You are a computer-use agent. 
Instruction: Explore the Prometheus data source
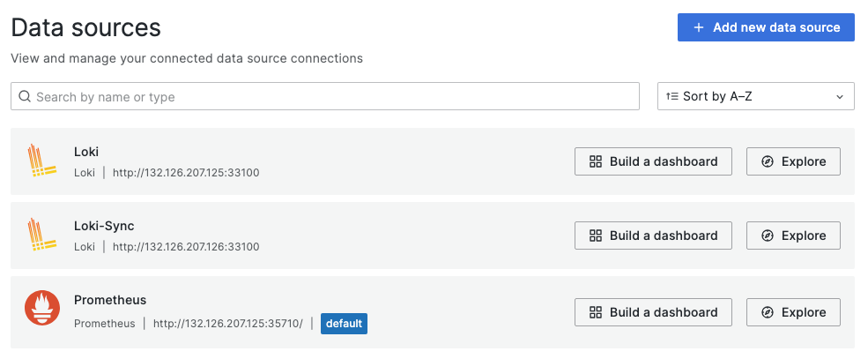point(793,312)
